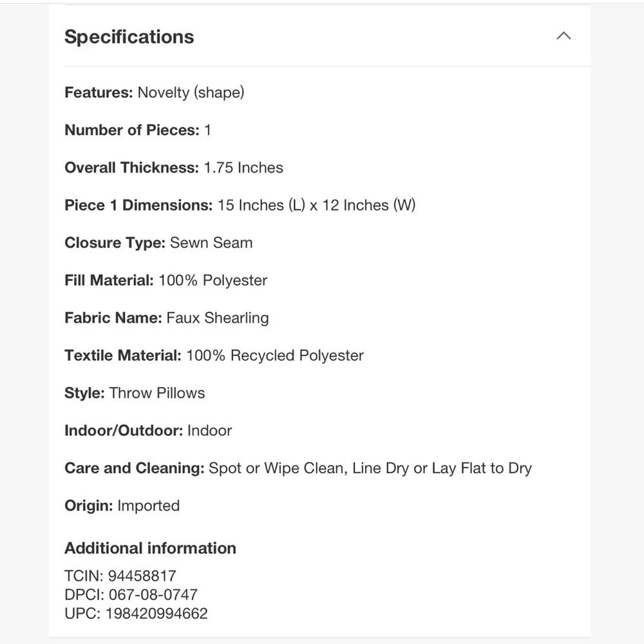Click the Specifications heading
This screenshot has height=644, width=644.
(x=129, y=37)
